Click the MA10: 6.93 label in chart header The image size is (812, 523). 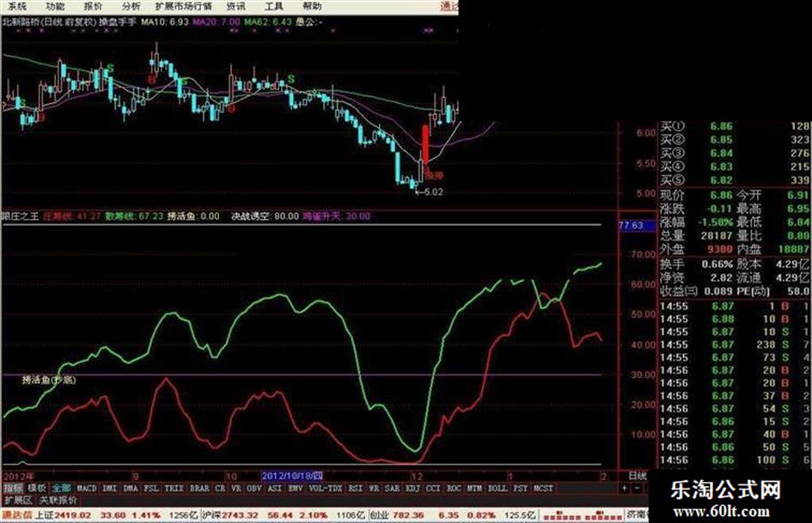(x=164, y=21)
